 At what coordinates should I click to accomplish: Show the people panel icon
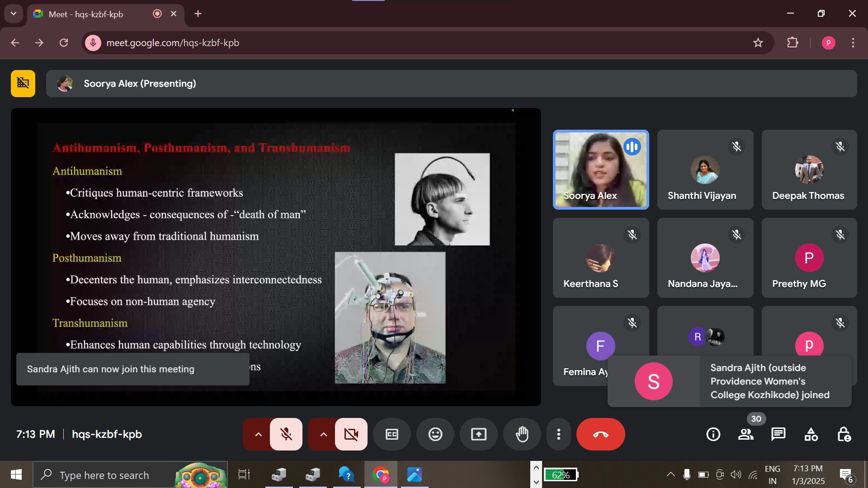745,434
